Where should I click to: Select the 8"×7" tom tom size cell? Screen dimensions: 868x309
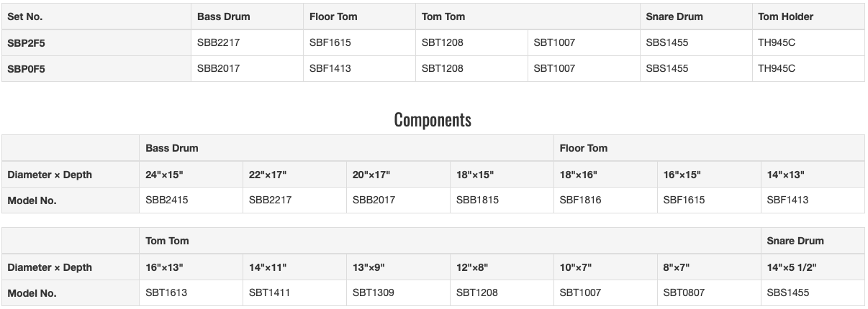[709, 267]
